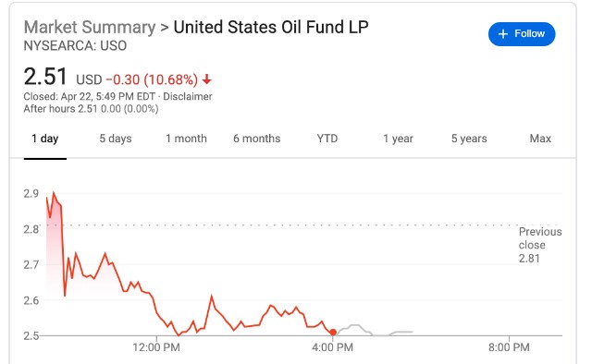Screen dimensions: 592x364
Task: Select the YTD tab
Action: 327,139
